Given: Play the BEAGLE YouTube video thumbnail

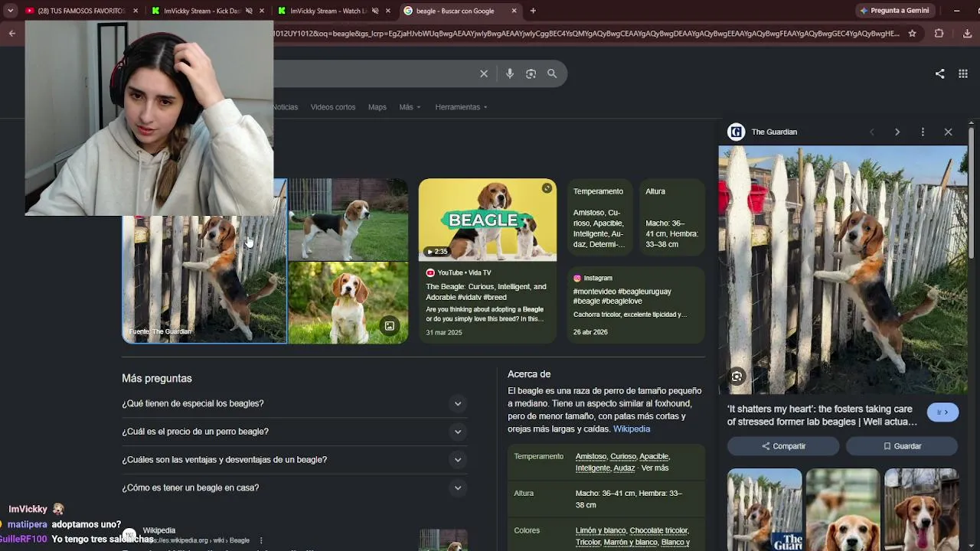Looking at the screenshot, I should tap(488, 220).
